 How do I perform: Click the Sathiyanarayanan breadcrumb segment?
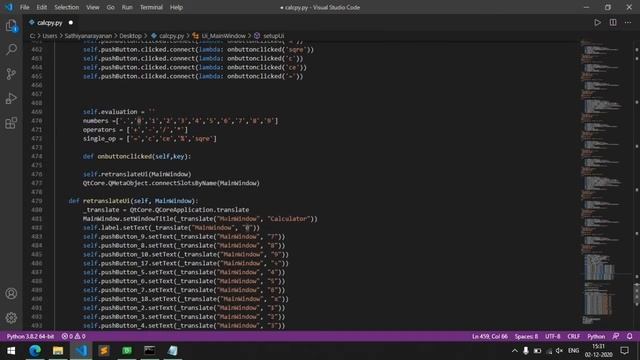coord(88,36)
